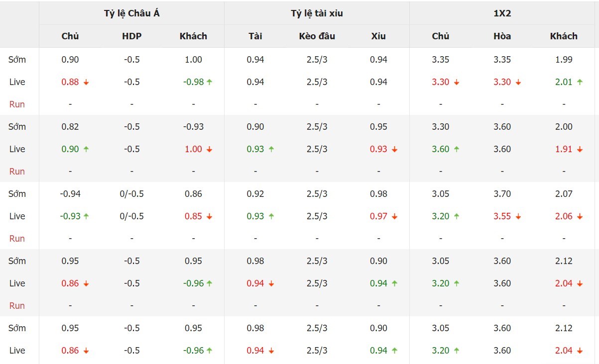Click the red down arrow next to 3.55

(518, 216)
